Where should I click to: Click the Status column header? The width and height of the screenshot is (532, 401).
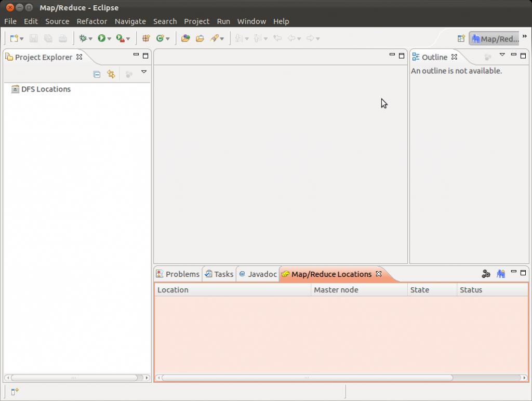pos(493,290)
